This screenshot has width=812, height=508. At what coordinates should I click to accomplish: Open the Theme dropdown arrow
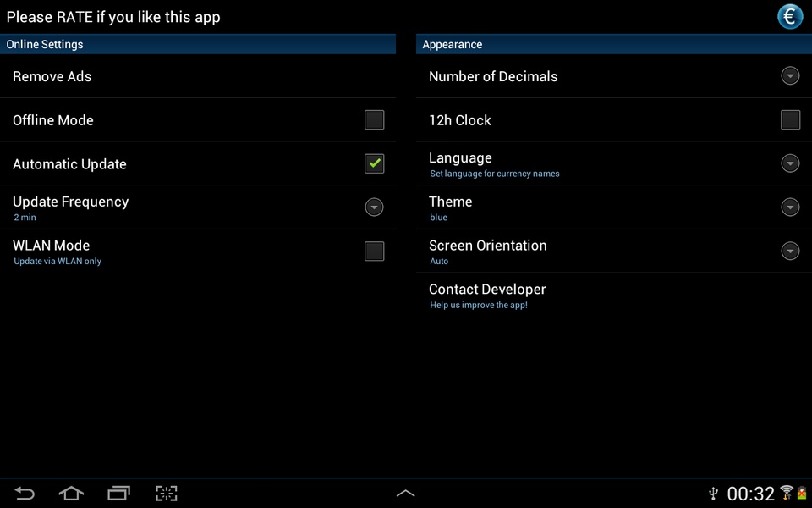pos(790,207)
